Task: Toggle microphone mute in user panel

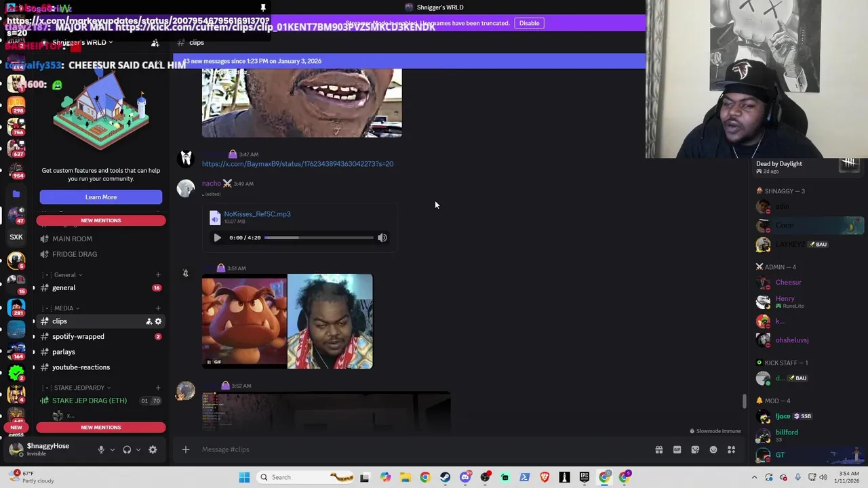Action: tap(101, 449)
